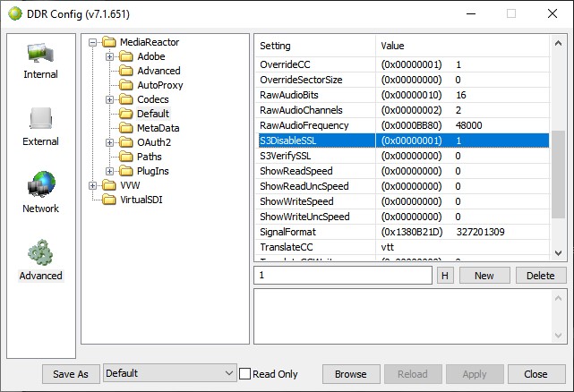Click the OAuth2 folder icon
The image size is (574, 392).
tap(126, 142)
